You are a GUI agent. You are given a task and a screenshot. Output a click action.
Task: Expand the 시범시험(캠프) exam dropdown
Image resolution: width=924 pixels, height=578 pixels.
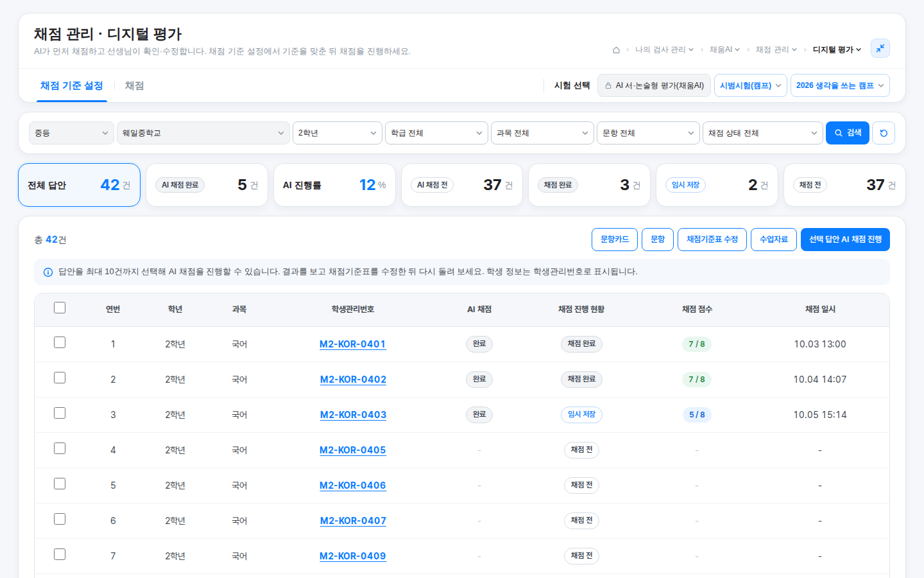point(751,85)
